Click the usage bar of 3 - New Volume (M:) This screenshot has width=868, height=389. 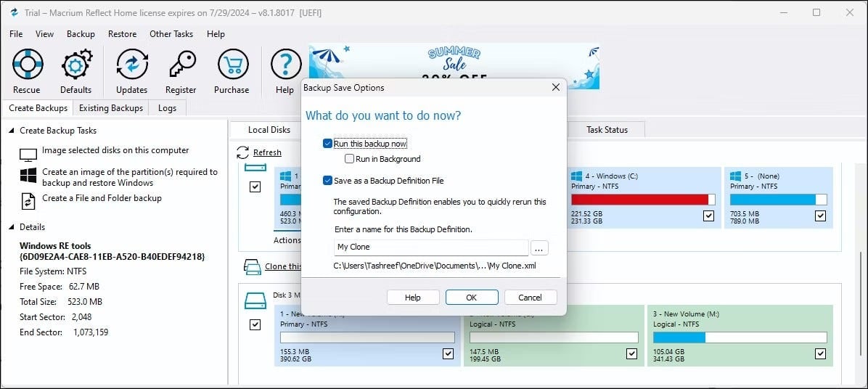tap(740, 337)
